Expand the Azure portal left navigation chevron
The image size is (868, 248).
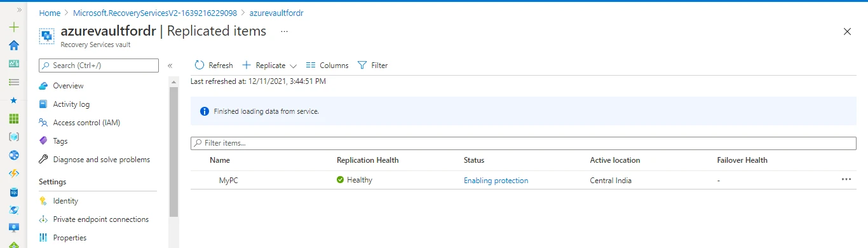tap(19, 10)
